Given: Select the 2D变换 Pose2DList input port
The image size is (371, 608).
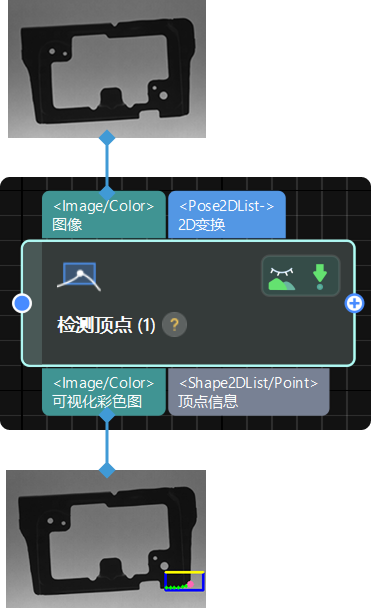Looking at the screenshot, I should point(227,214).
